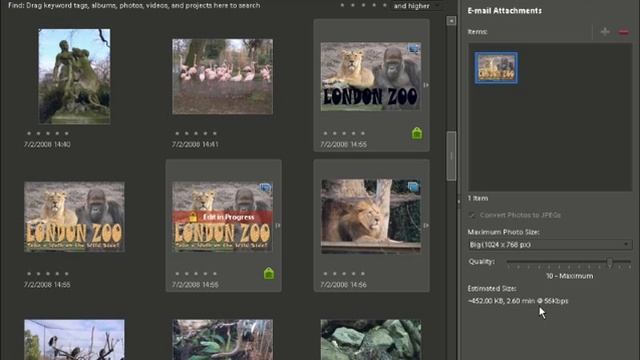Click the 'Maximum Photo Size:' label

point(503,232)
